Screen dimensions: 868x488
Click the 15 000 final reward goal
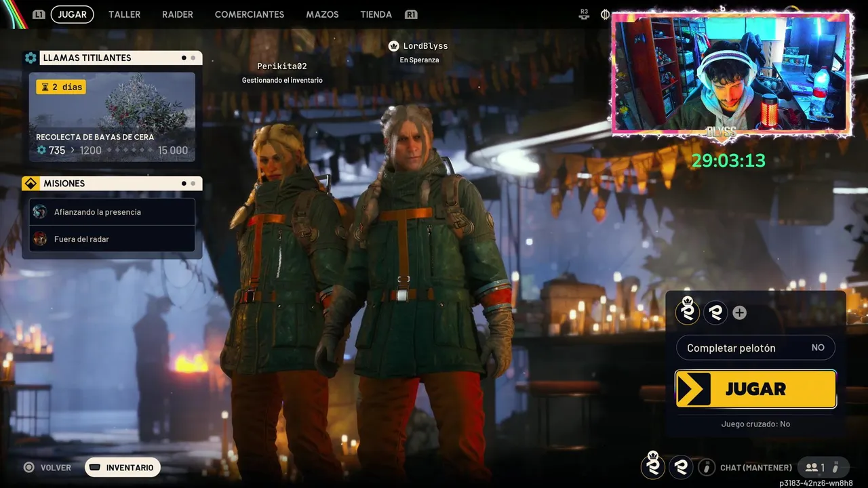[173, 150]
